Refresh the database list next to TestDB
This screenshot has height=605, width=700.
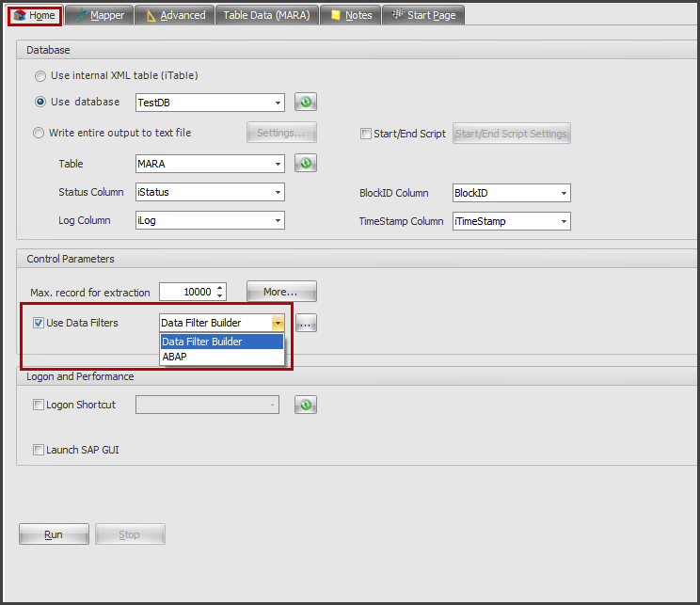[306, 103]
